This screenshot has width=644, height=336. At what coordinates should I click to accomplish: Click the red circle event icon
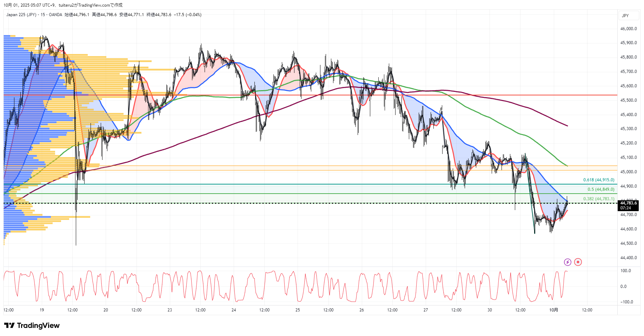[x=578, y=262]
